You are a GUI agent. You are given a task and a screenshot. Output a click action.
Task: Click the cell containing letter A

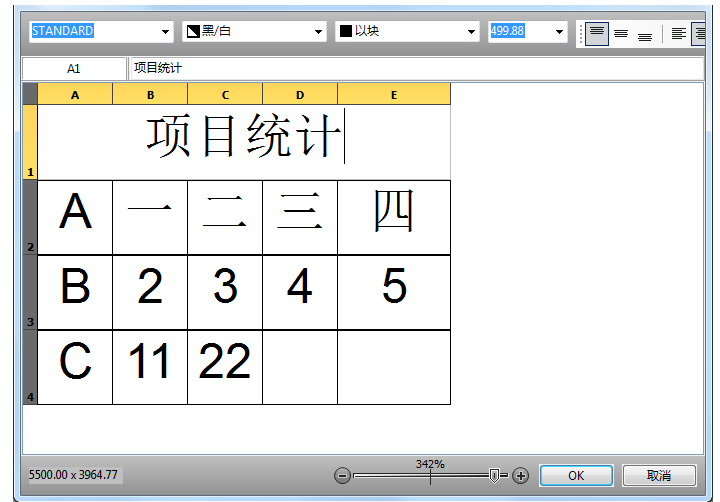75,217
